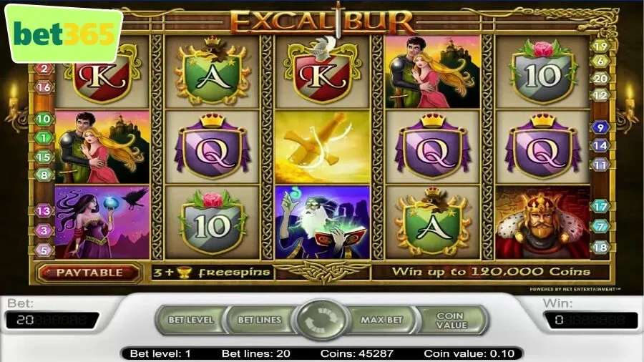Select payline number 9 marker

600,127
